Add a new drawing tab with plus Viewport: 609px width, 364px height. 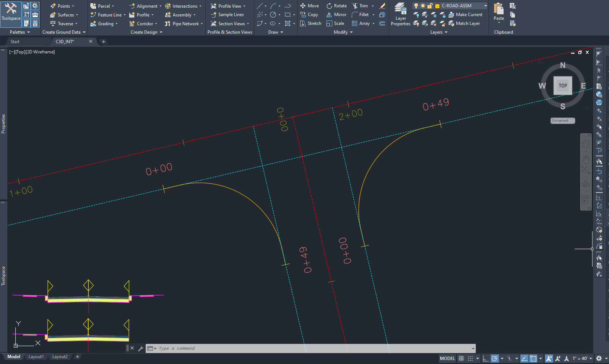click(104, 42)
